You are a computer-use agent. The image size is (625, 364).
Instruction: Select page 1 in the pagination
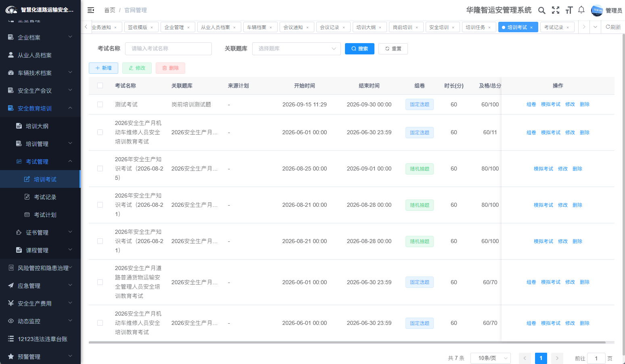click(541, 358)
